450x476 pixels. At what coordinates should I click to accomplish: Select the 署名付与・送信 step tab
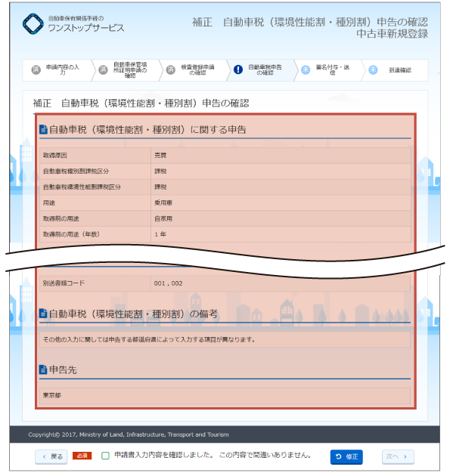[327, 70]
